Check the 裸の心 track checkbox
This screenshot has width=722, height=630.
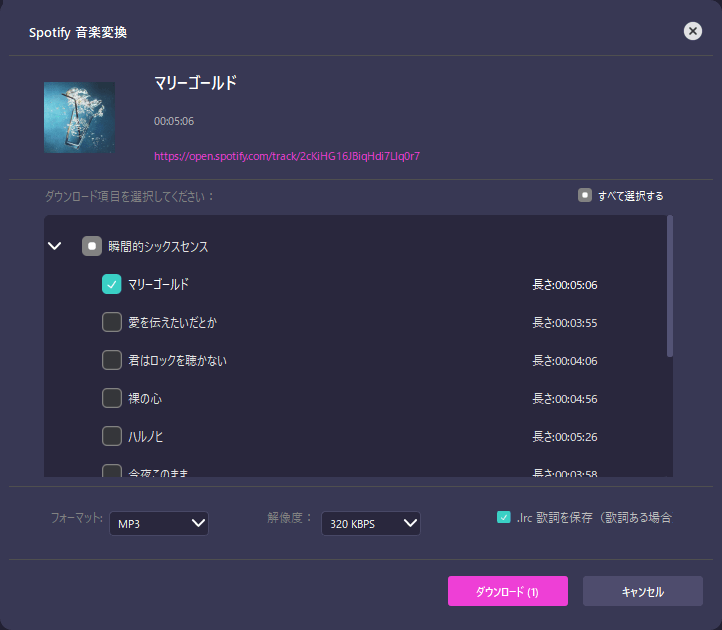pos(112,398)
